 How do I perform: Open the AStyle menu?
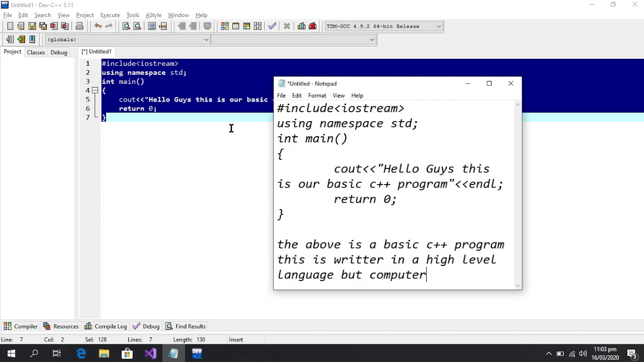pos(153,15)
